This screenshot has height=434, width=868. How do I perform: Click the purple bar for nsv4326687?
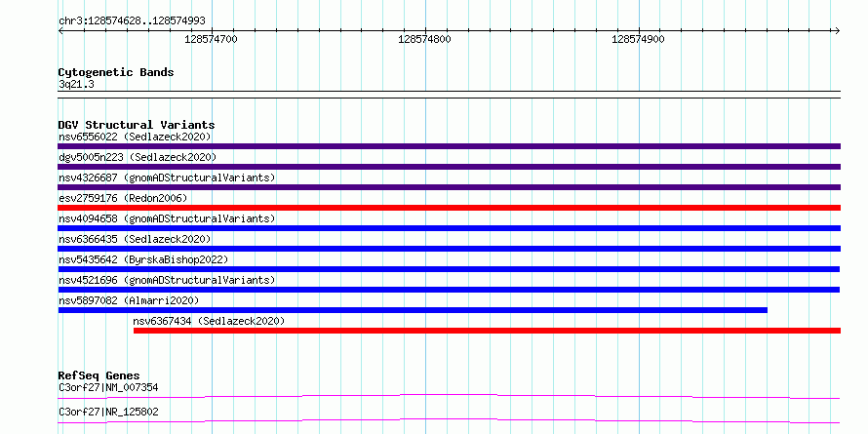pos(449,187)
